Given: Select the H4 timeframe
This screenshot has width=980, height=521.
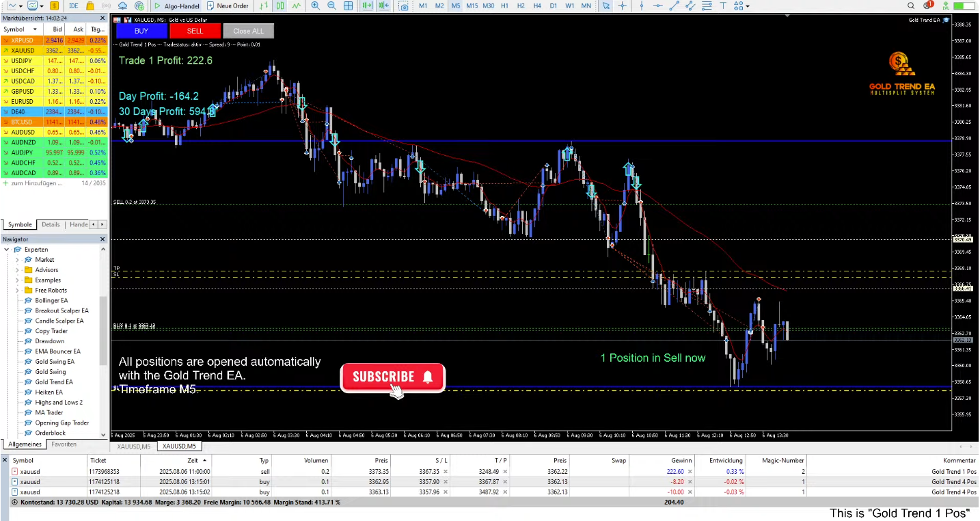Looking at the screenshot, I should (x=537, y=5).
